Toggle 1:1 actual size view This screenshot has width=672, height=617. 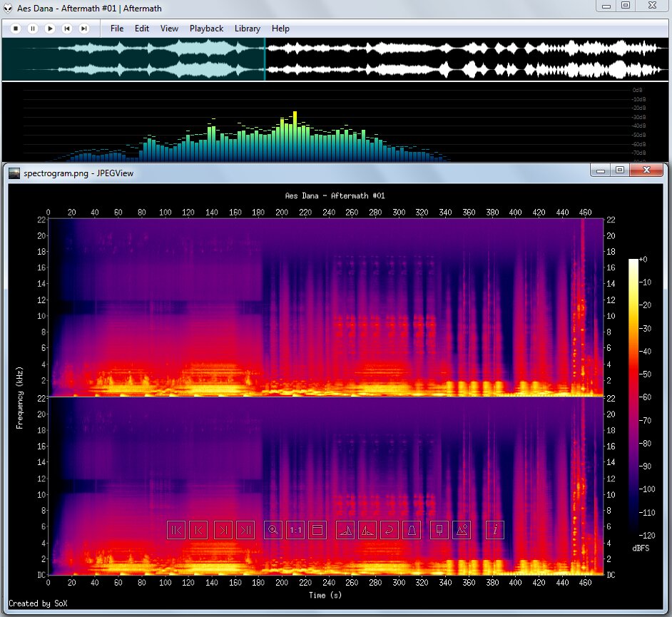click(295, 530)
